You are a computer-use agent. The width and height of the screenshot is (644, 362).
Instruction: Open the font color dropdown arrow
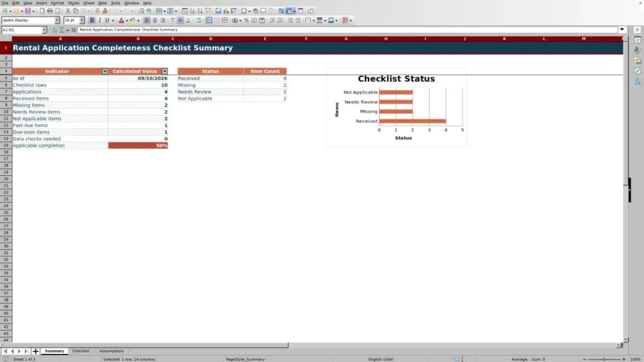pos(127,21)
